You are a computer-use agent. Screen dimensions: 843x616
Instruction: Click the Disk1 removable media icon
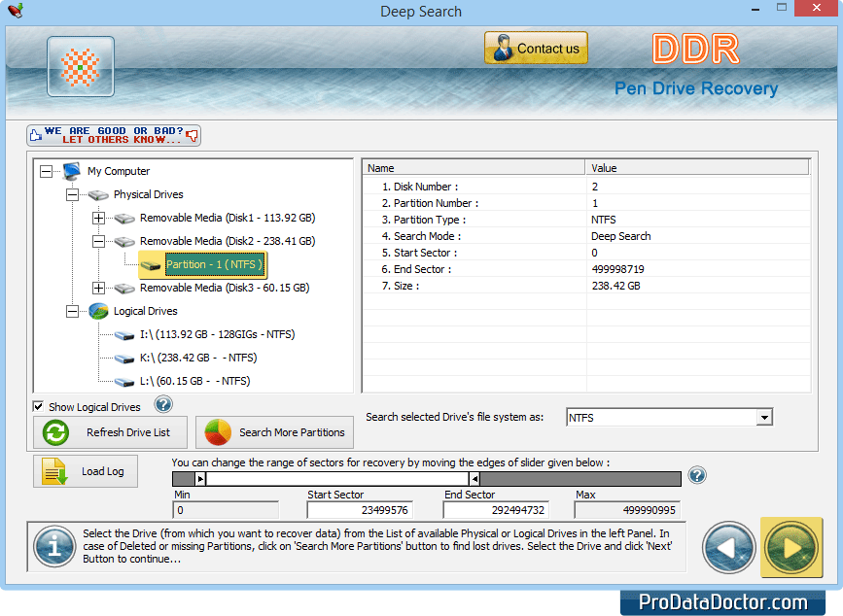pyautogui.click(x=124, y=218)
